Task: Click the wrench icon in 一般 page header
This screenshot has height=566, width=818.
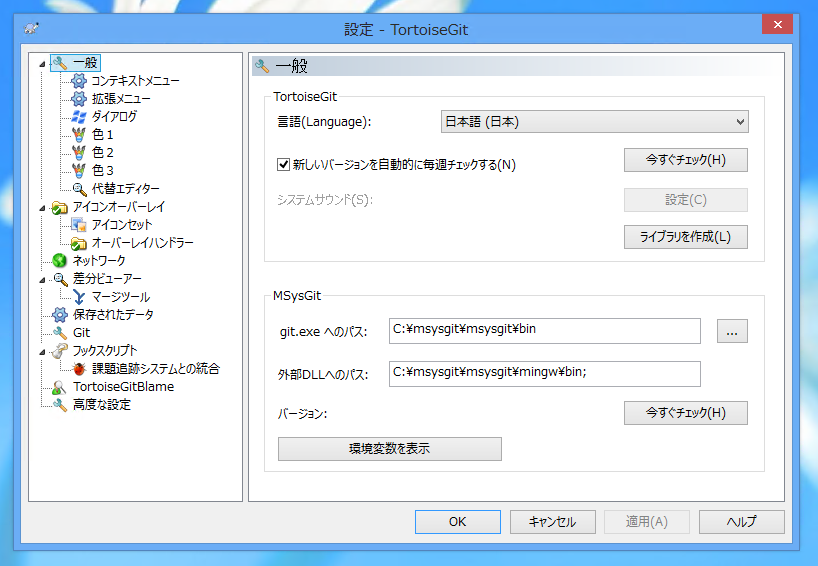Action: (x=262, y=66)
